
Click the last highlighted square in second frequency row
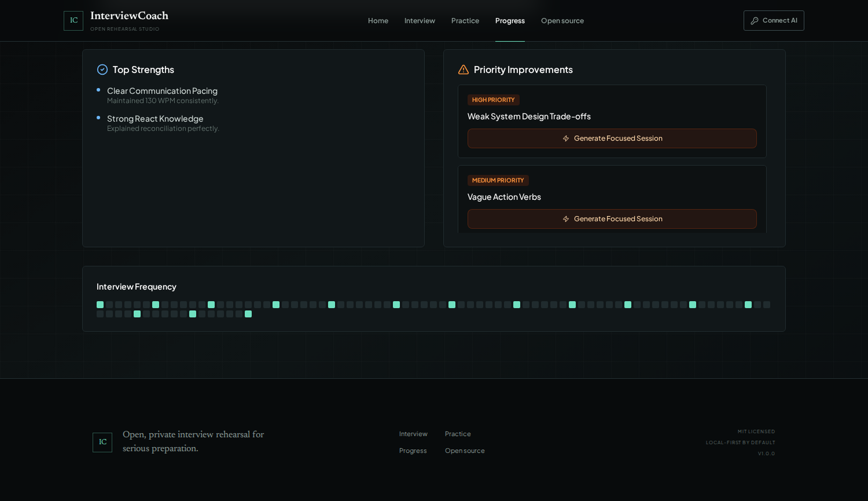[248, 314]
